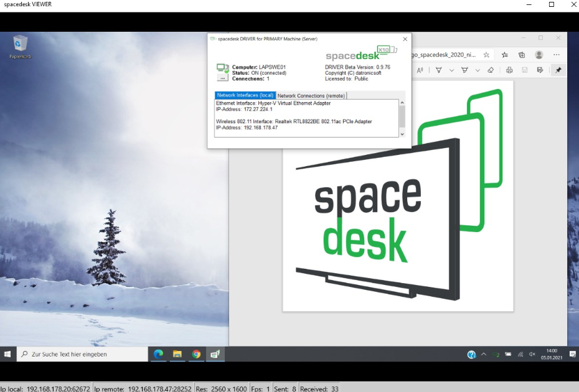The image size is (579, 392).
Task: Select the Highlight tool in PDF toolbar
Action: pyautogui.click(x=464, y=70)
